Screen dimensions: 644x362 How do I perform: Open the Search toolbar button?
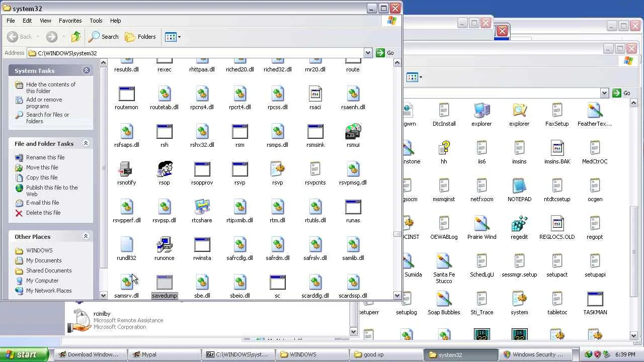[103, 37]
